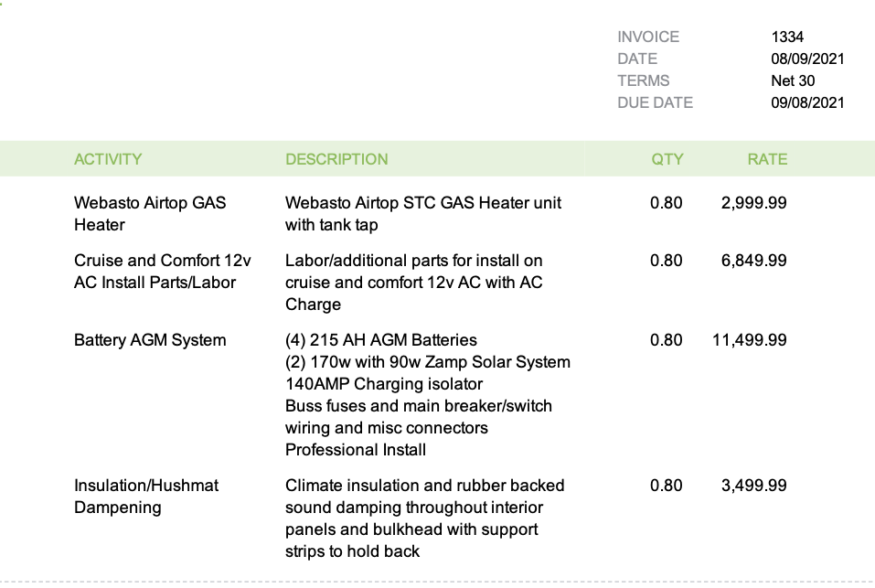Viewport: 875px width, 588px height.
Task: Select the due date 09/08/2021
Action: click(x=807, y=102)
